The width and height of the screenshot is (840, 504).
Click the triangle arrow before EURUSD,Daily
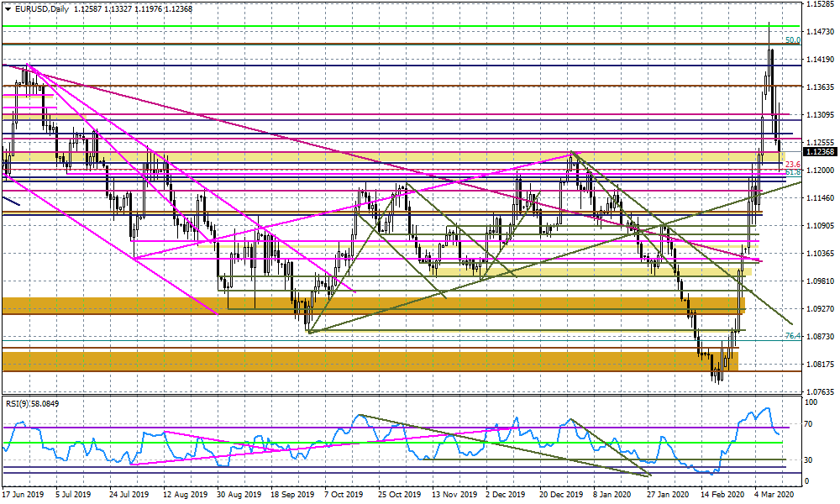[x=8, y=9]
